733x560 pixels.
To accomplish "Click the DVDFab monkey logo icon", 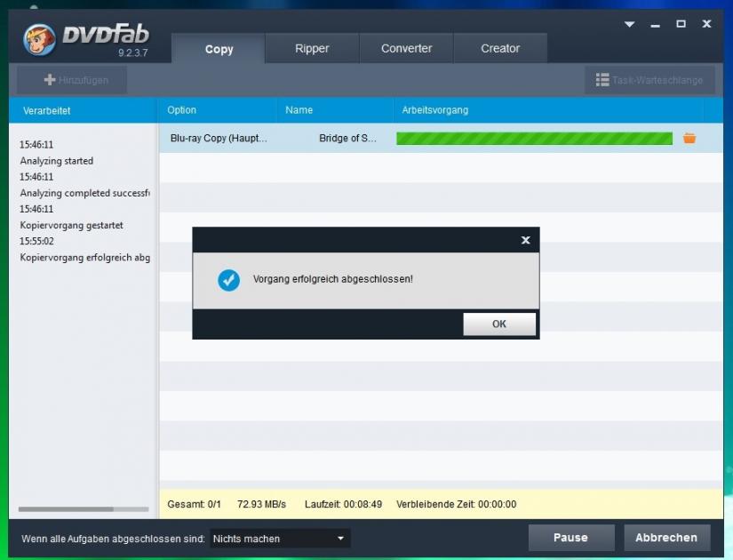I will [39, 40].
